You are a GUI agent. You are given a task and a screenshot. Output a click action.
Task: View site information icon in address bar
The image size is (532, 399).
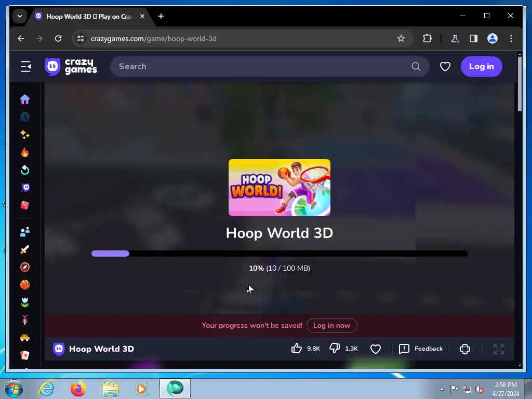[x=81, y=38]
